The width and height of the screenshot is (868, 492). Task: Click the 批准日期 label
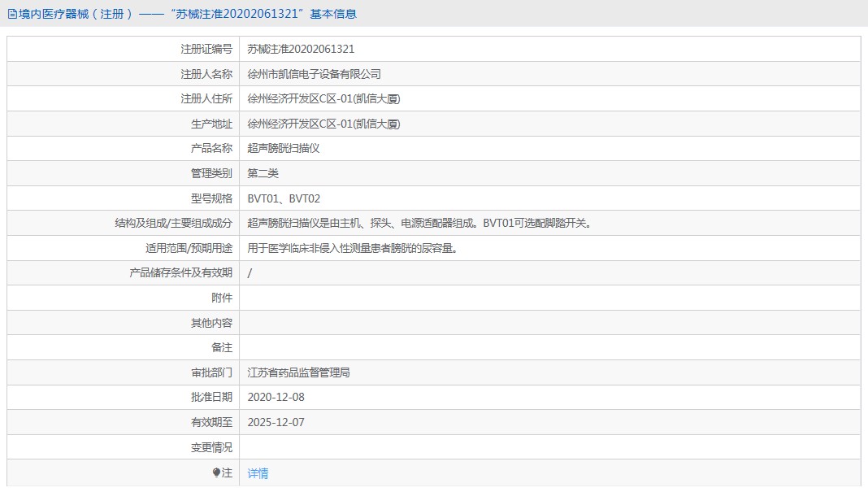pyautogui.click(x=211, y=397)
